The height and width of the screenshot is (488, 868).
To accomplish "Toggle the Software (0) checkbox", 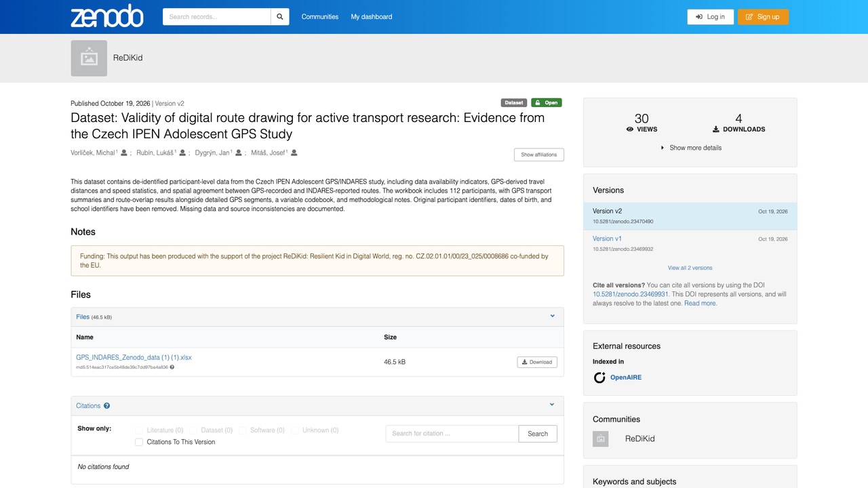I will [x=242, y=430].
